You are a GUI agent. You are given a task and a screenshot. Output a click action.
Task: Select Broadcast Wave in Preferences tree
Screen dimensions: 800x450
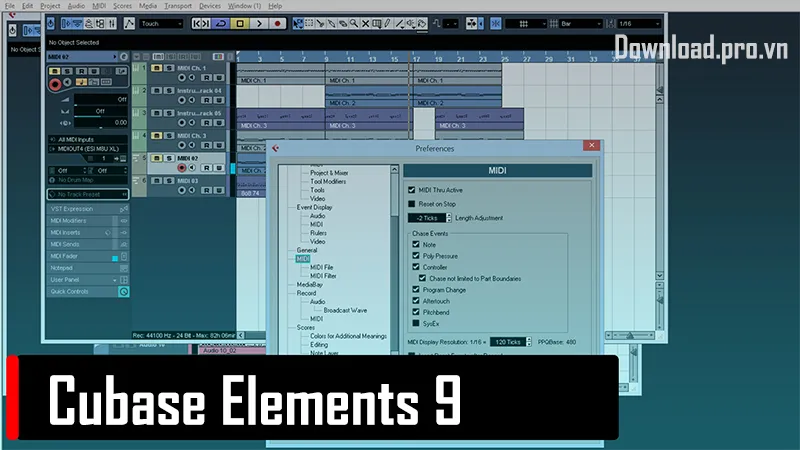pyautogui.click(x=345, y=310)
